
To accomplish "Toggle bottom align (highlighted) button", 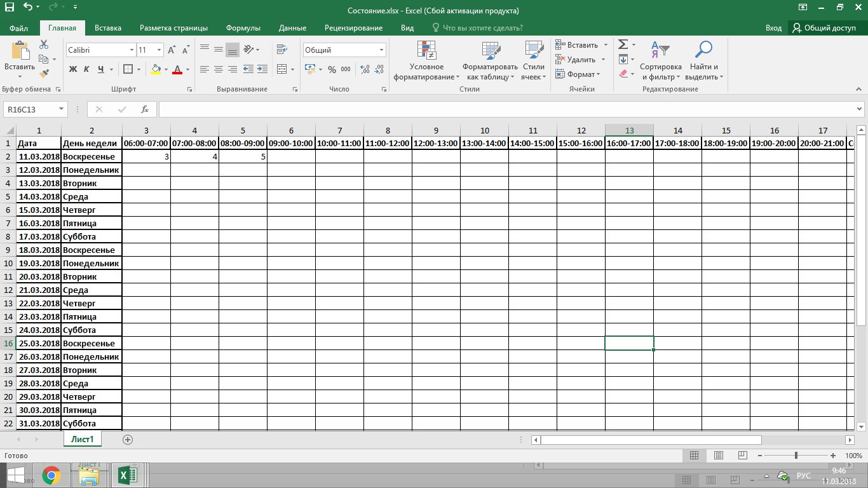I will pyautogui.click(x=233, y=50).
